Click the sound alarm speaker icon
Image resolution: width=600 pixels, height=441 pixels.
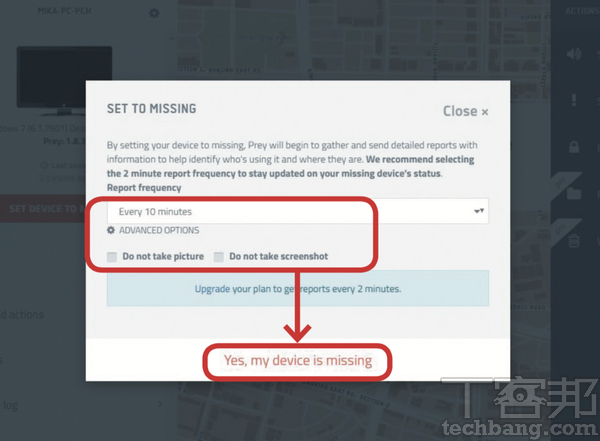click(574, 54)
